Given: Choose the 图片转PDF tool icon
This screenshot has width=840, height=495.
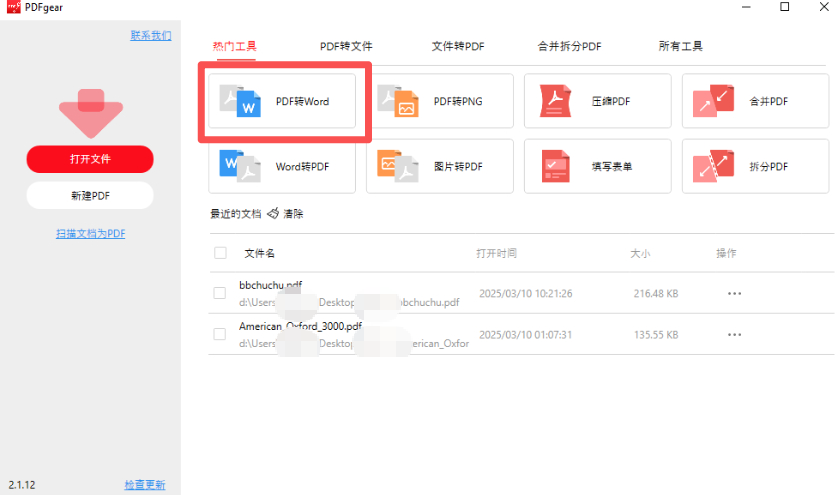Looking at the screenshot, I should click(398, 166).
